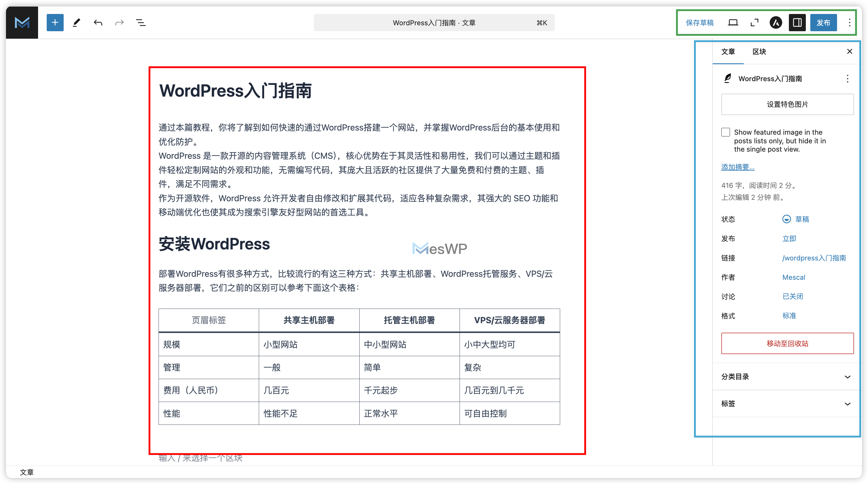The width and height of the screenshot is (868, 484).
Task: Open the top toolbar options menu
Action: 850,23
